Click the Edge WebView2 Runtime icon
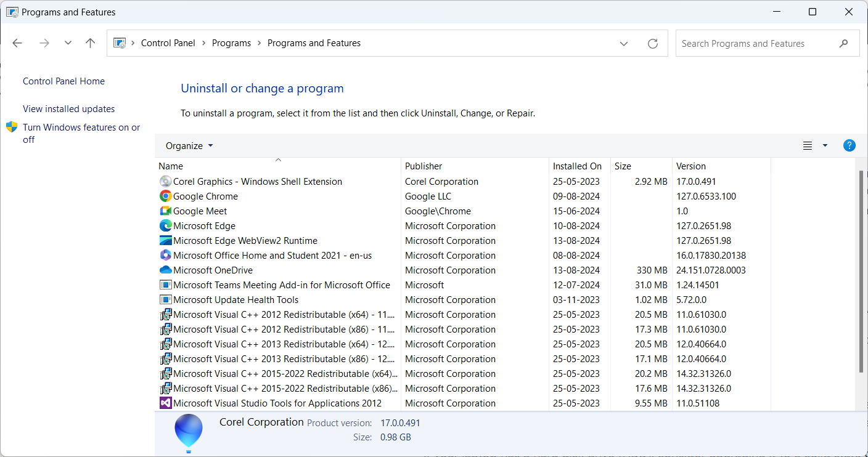868x457 pixels. 165,241
